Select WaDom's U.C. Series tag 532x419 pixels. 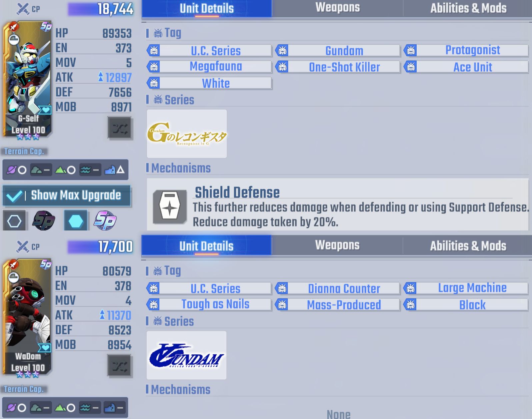point(209,288)
